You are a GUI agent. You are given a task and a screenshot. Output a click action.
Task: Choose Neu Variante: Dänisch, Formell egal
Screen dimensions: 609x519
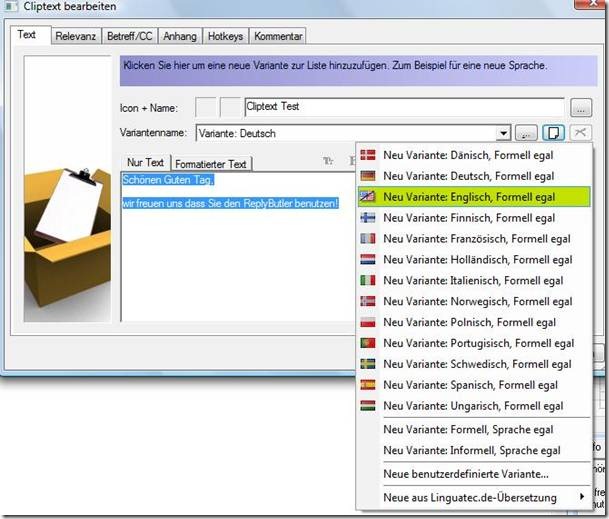tap(474, 155)
